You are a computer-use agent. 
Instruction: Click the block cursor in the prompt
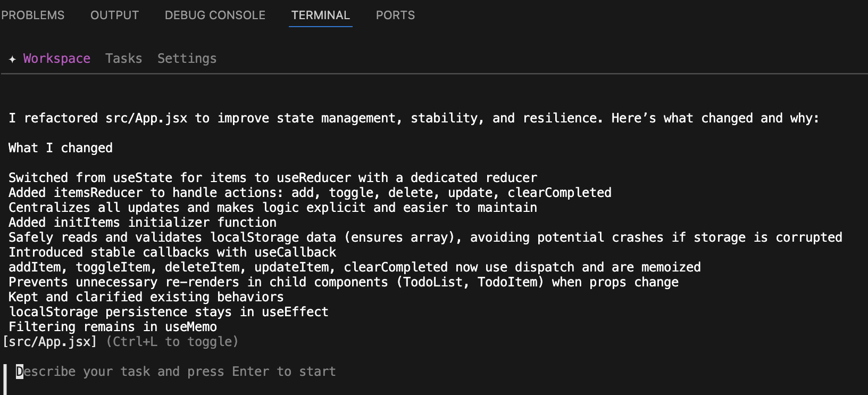point(20,372)
